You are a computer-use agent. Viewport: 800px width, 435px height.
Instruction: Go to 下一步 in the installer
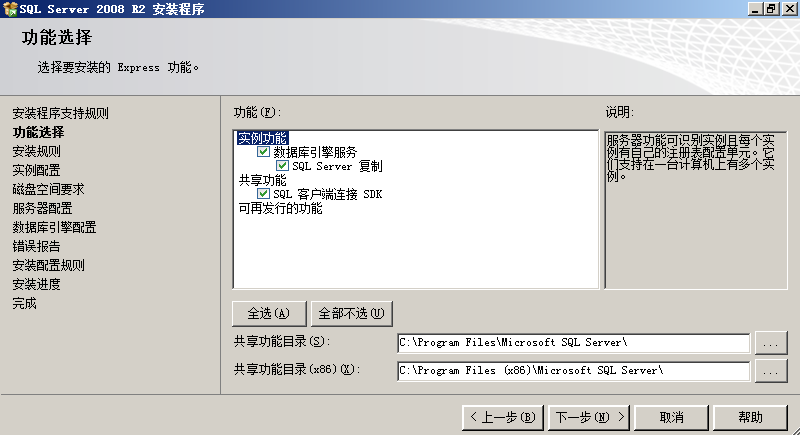coord(589,418)
